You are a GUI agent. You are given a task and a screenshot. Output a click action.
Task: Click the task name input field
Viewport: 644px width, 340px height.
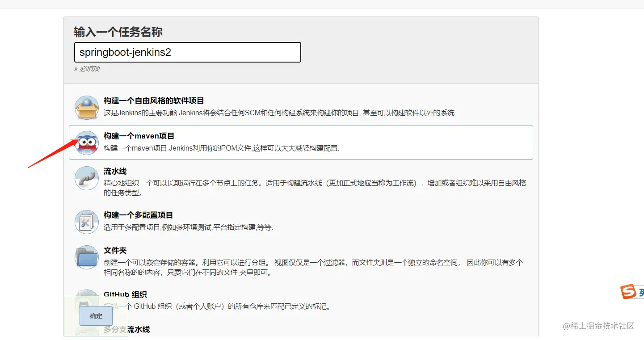pyautogui.click(x=188, y=52)
